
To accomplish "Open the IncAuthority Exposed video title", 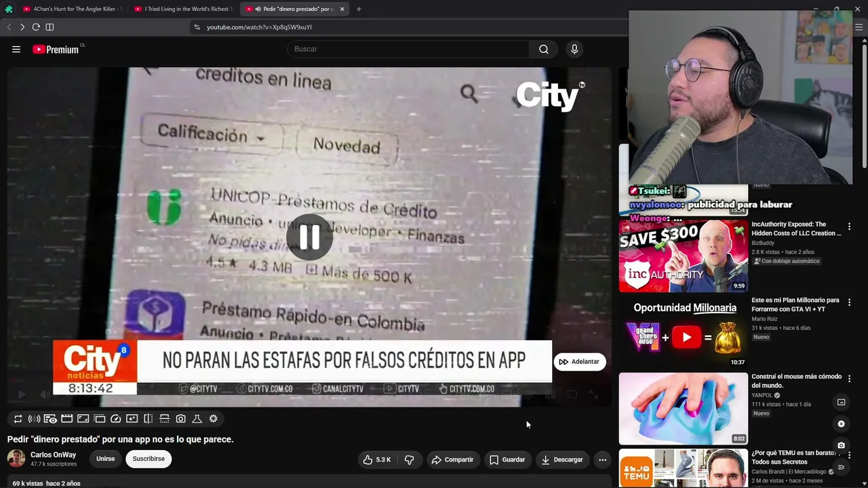I will click(x=796, y=228).
